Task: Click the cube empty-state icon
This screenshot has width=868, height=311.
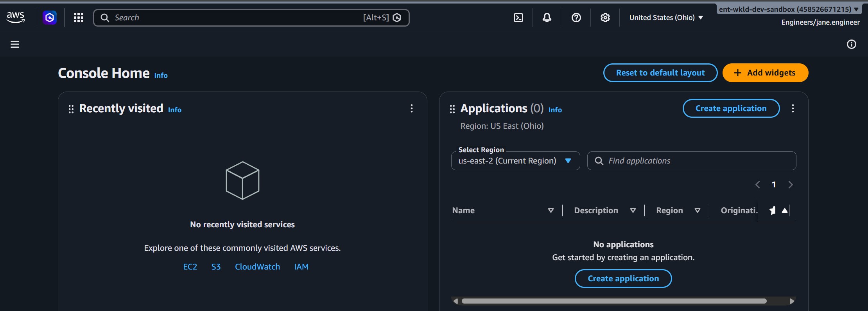Action: click(242, 180)
